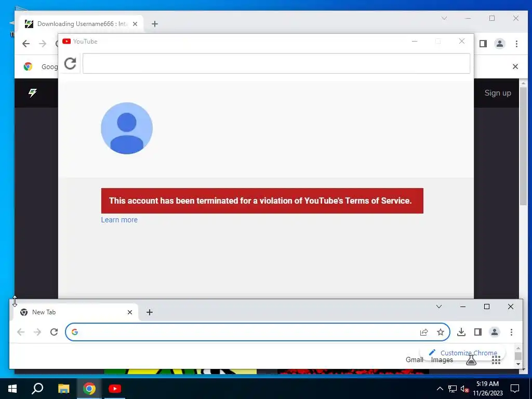The height and width of the screenshot is (399, 532).
Task: Click the YouTube popup address field
Action: pos(276,63)
